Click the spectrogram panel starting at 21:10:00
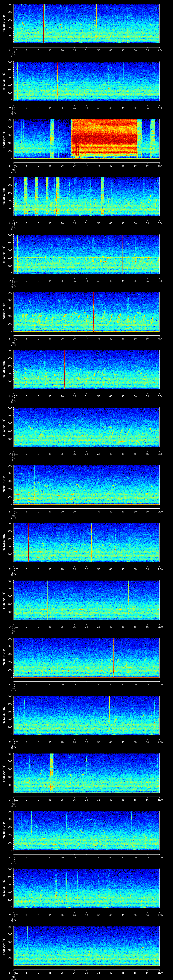 coord(87,543)
